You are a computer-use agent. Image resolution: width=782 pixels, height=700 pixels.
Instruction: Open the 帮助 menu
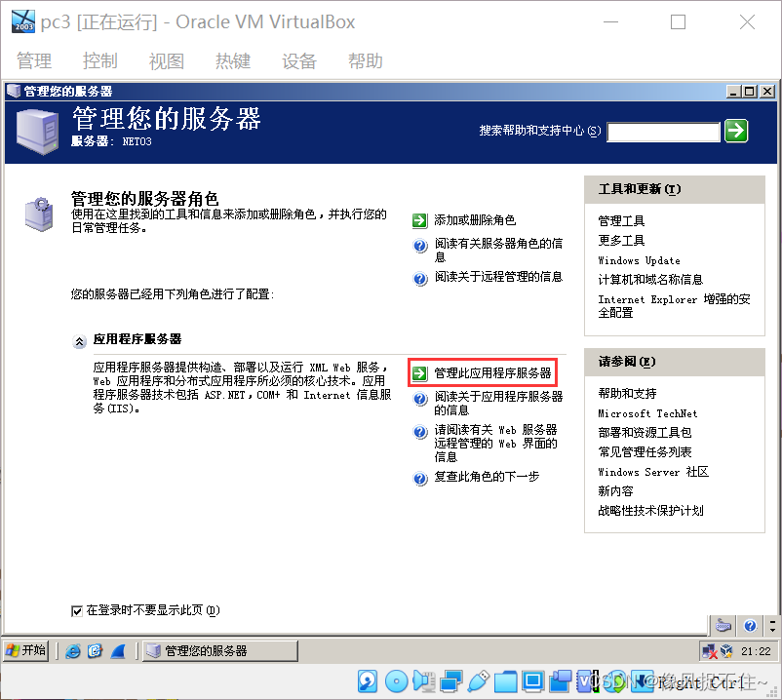[x=366, y=61]
